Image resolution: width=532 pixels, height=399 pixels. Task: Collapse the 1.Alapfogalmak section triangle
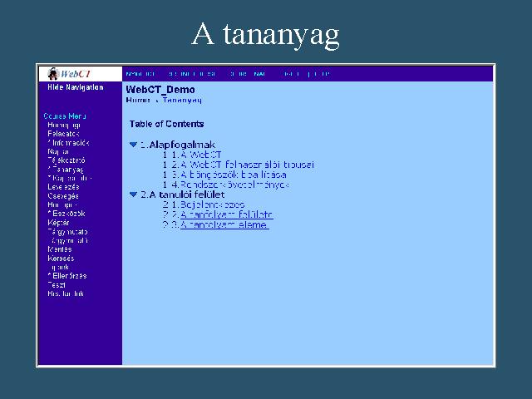click(133, 145)
